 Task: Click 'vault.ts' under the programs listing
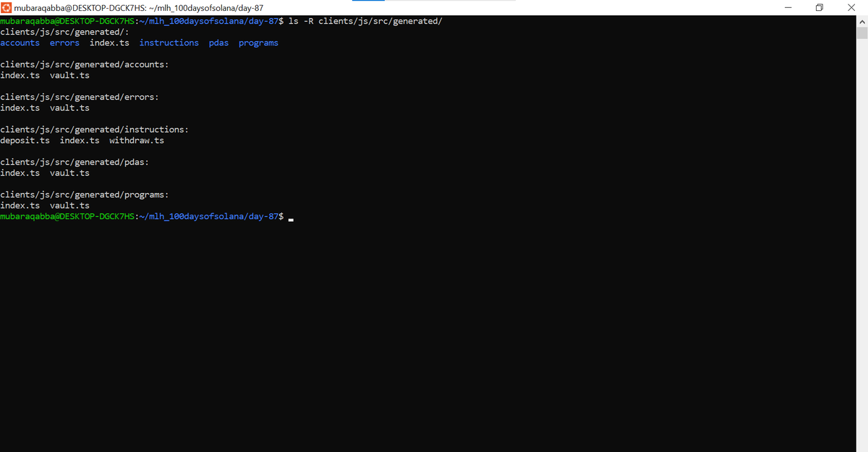(69, 205)
